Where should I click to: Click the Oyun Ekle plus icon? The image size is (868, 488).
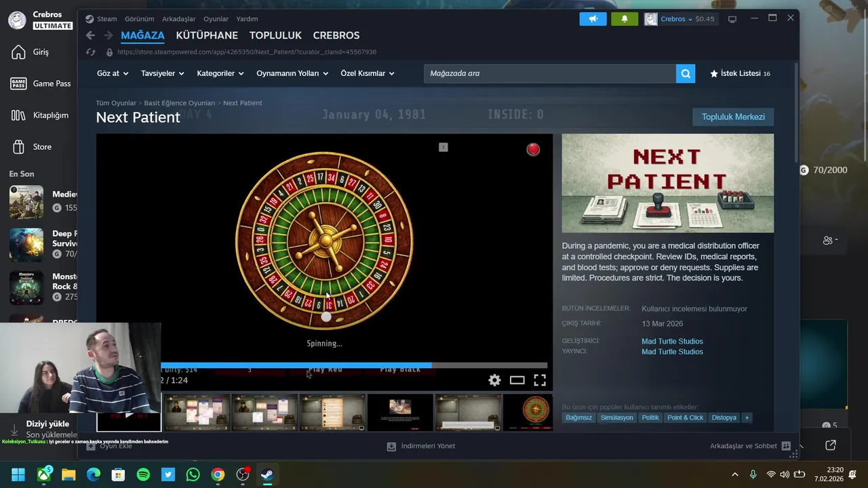(91, 446)
